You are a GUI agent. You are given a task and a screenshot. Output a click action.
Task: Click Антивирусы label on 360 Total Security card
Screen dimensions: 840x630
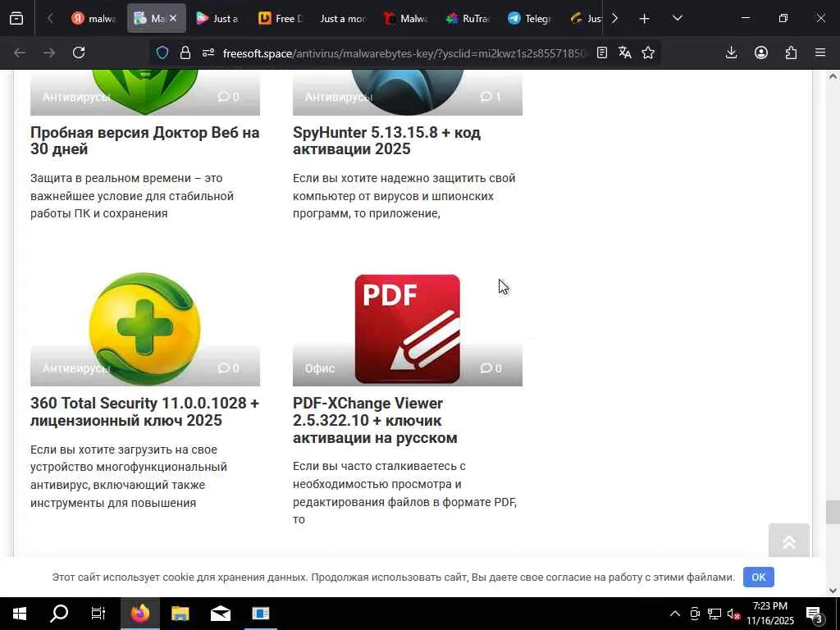tap(76, 368)
